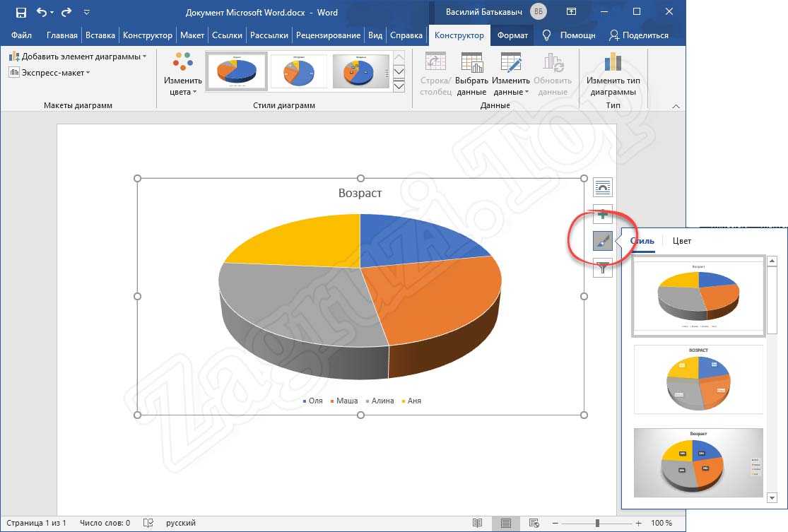Click the flyout scrollbar down arrow
Image resolution: width=788 pixels, height=532 pixels.
tap(772, 498)
